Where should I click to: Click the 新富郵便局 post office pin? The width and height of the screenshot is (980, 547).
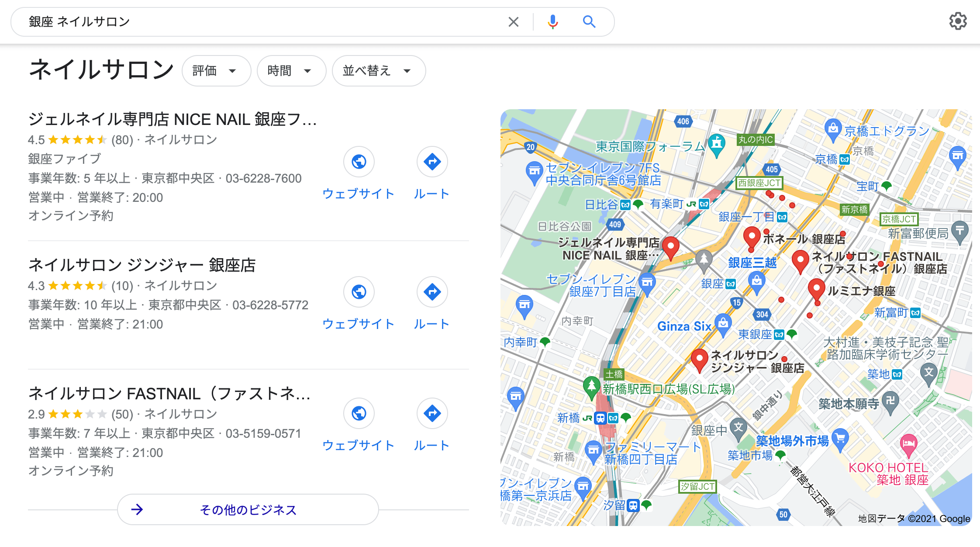pos(959,232)
